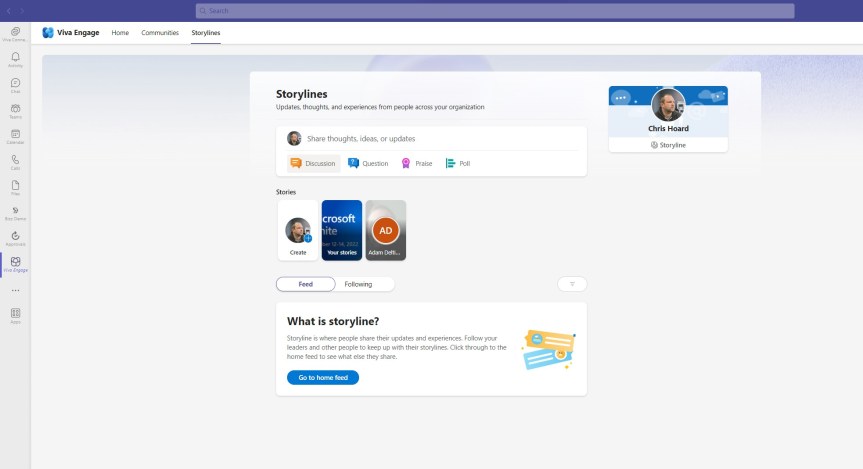Open Adam Delti story thumbnail
This screenshot has height=469, width=863.
(x=386, y=230)
